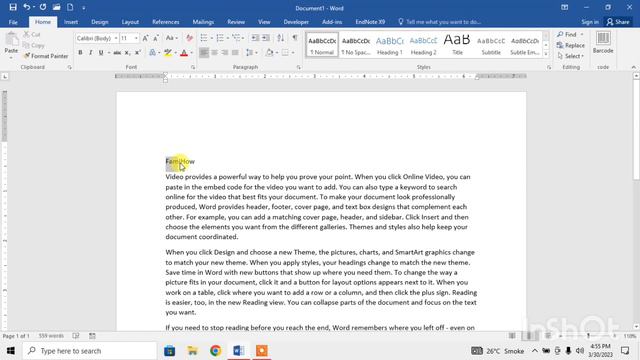This screenshot has width=640, height=360.
Task: Switch to the Design tab
Action: click(100, 22)
